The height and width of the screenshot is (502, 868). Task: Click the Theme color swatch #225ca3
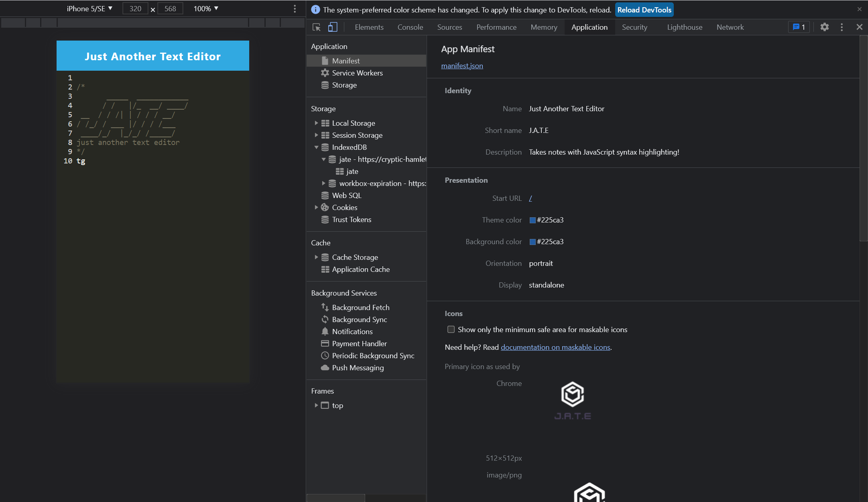pyautogui.click(x=533, y=220)
